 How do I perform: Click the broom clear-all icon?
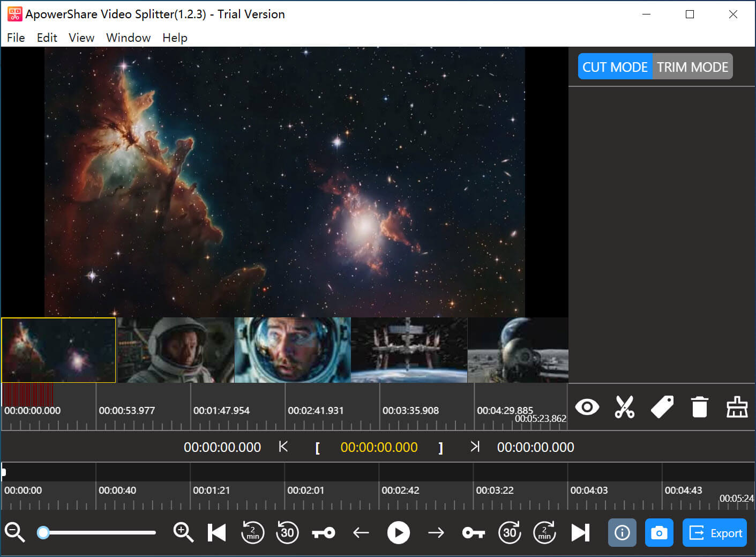tap(737, 407)
